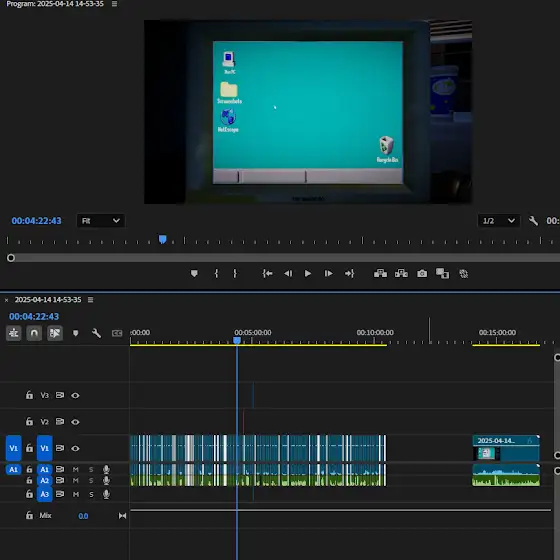Select the 2025-04-14 clip on V1
Image resolution: width=560 pixels, height=560 pixels.
506,448
